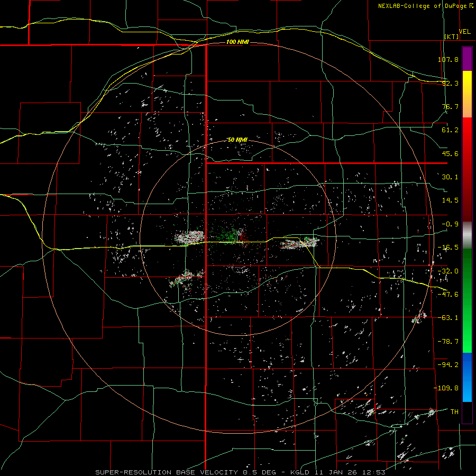The height and width of the screenshot is (476, 476).
Task: Click the [KT] units label
Action: point(452,36)
